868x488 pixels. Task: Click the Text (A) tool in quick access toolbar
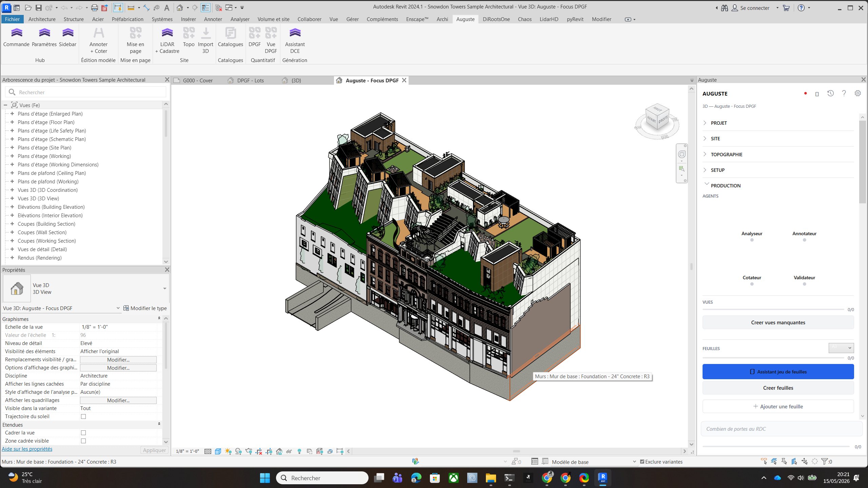click(x=167, y=7)
